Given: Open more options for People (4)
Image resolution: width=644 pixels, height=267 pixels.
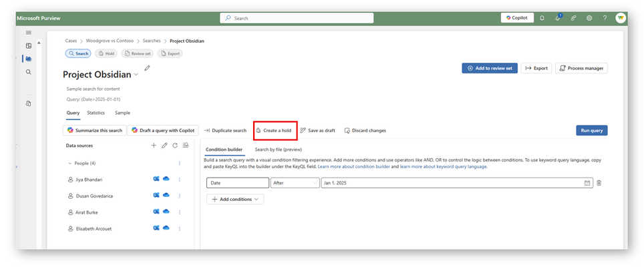Looking at the screenshot, I should coord(180,164).
